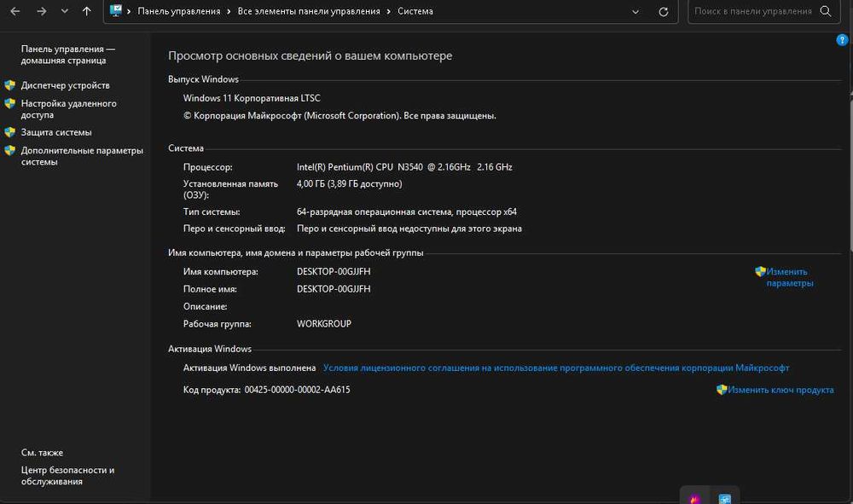Expand chevron after 'Все элементы панели управления'

tap(388, 11)
